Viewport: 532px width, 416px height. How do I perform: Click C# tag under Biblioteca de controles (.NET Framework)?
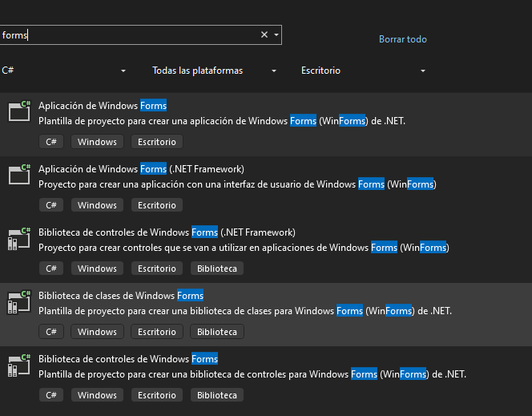click(x=51, y=269)
